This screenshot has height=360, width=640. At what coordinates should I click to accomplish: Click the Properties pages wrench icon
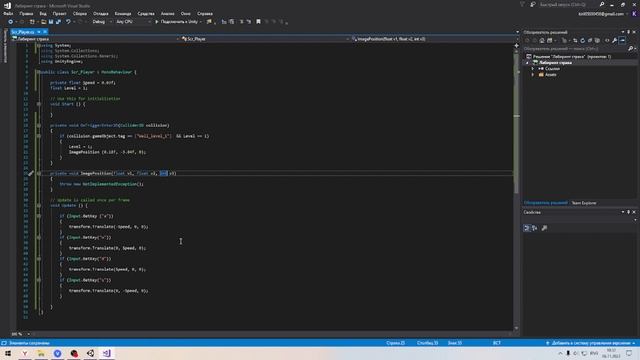coord(544,228)
